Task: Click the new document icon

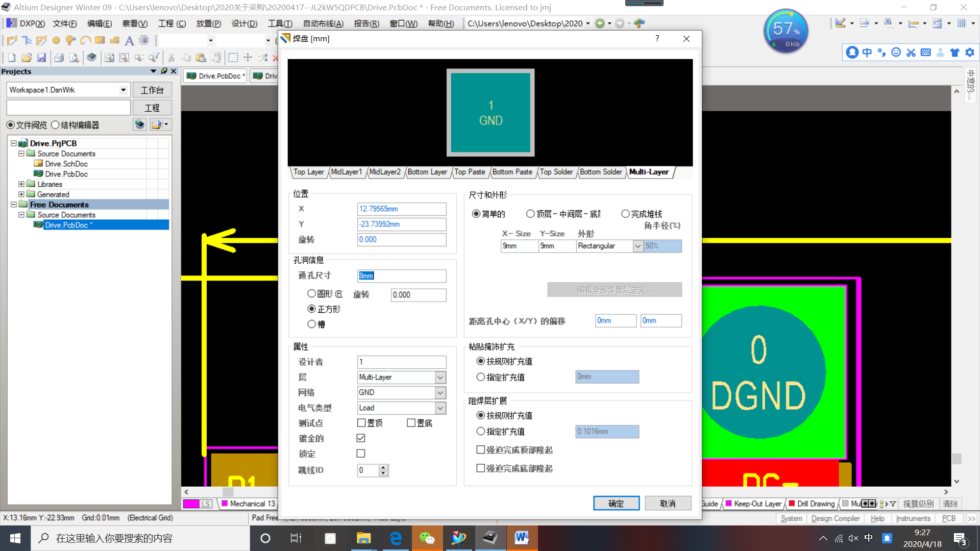Action: (12, 58)
